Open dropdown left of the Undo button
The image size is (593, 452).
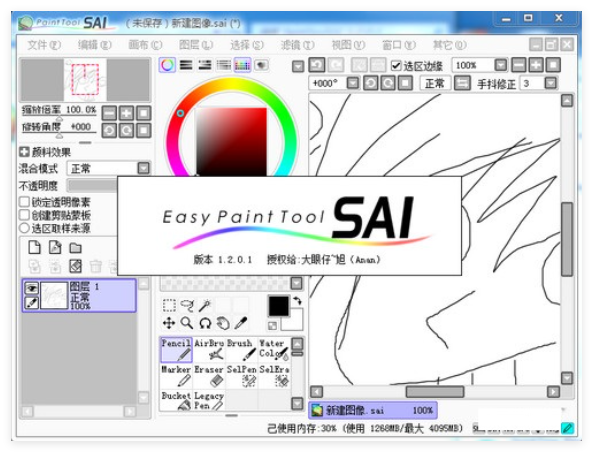[298, 66]
